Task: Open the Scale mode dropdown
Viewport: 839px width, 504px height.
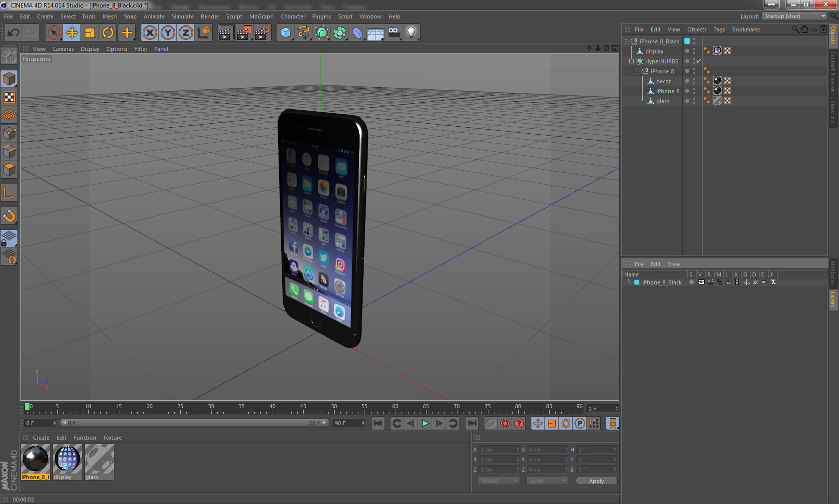Action: (x=547, y=481)
